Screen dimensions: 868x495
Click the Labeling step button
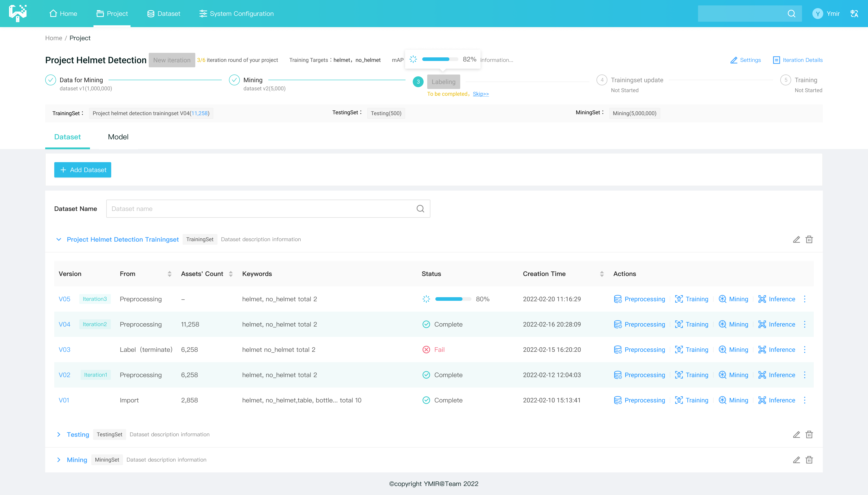pos(443,82)
